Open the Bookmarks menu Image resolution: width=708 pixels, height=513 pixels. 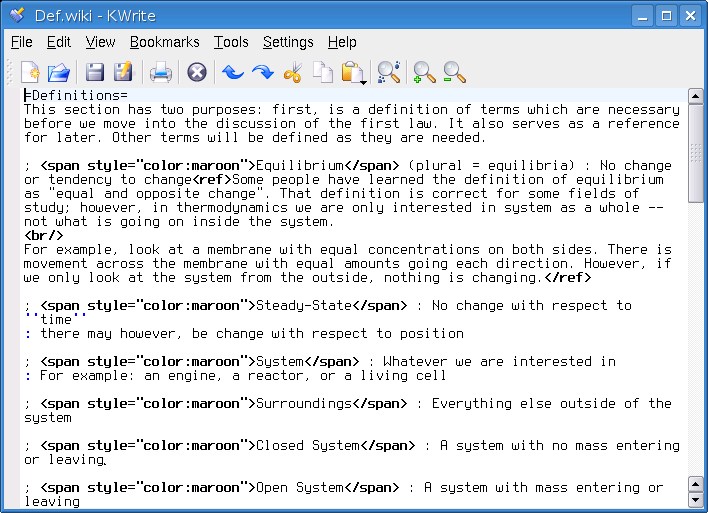click(x=164, y=42)
